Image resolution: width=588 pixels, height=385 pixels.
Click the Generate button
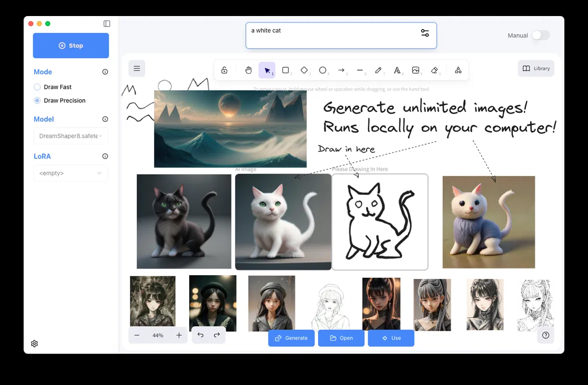291,338
